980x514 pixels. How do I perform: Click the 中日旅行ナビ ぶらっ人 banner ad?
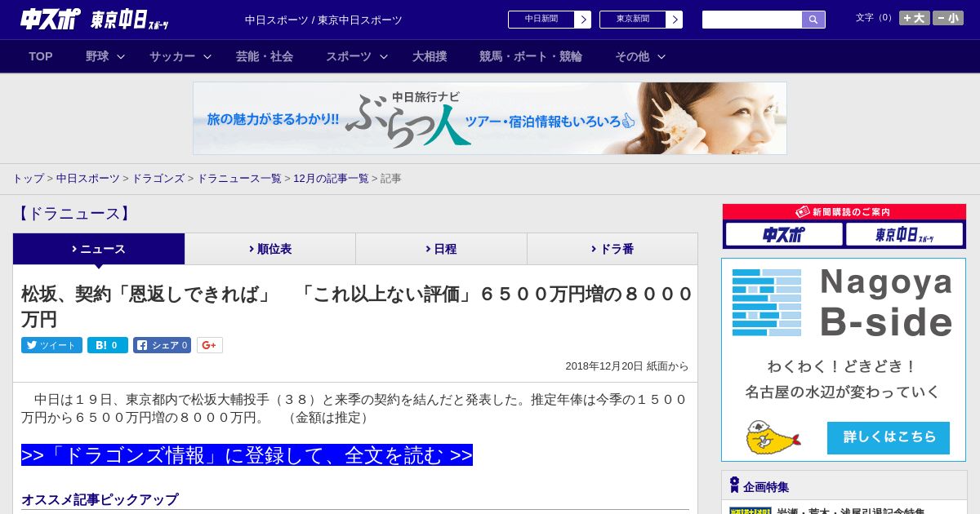[490, 118]
